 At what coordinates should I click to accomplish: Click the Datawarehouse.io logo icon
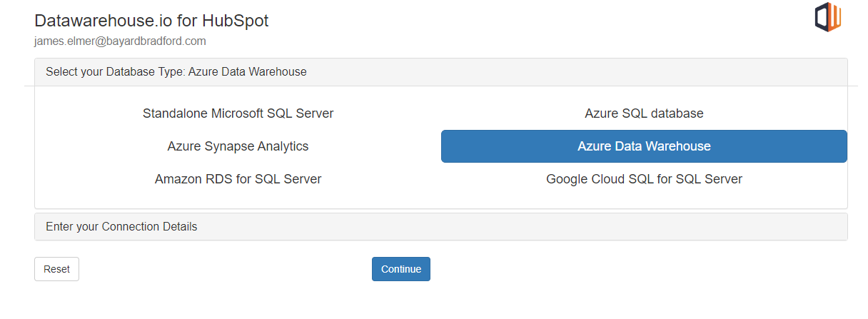pyautogui.click(x=828, y=18)
